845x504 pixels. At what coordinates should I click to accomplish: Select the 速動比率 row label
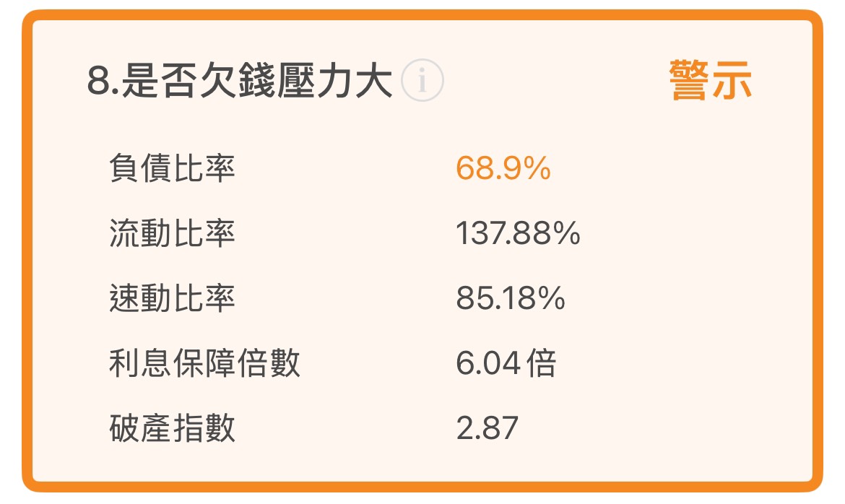click(x=172, y=298)
